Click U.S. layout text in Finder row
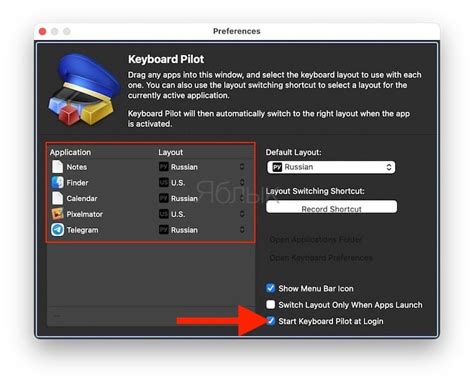The image size is (474, 384). tap(178, 183)
